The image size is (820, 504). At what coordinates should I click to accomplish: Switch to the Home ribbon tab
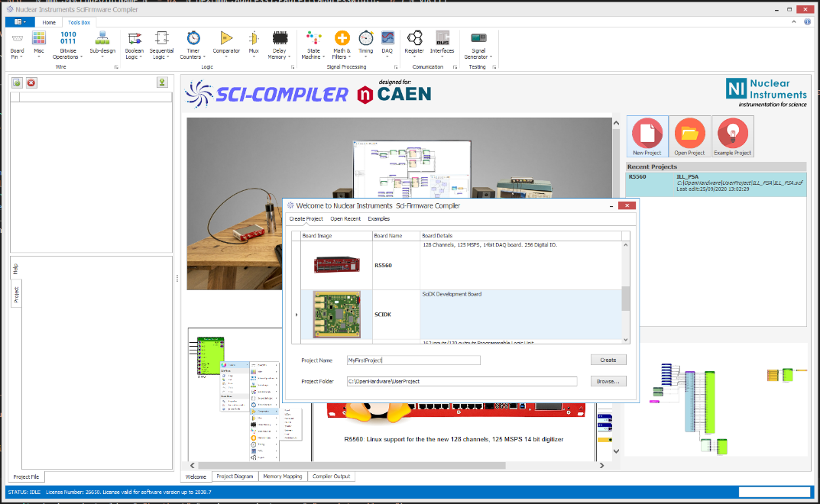tap(49, 22)
